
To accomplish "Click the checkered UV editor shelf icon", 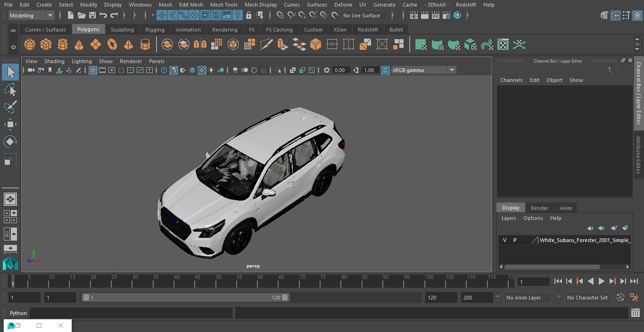I will point(503,45).
